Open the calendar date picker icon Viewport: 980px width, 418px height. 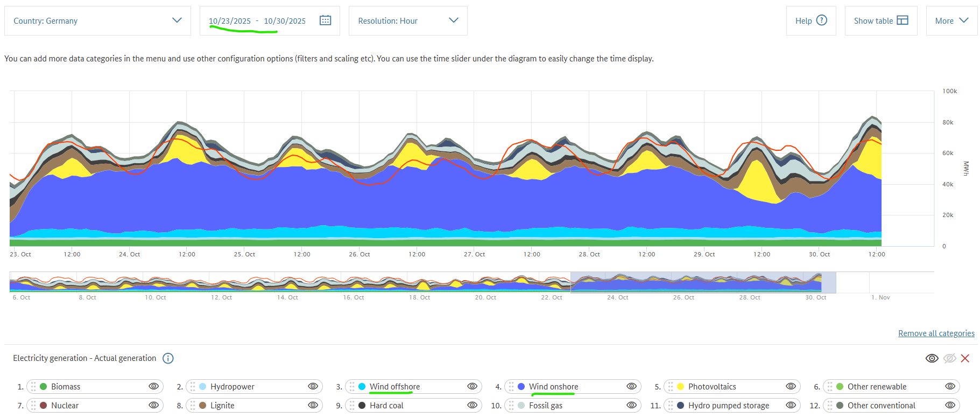325,20
